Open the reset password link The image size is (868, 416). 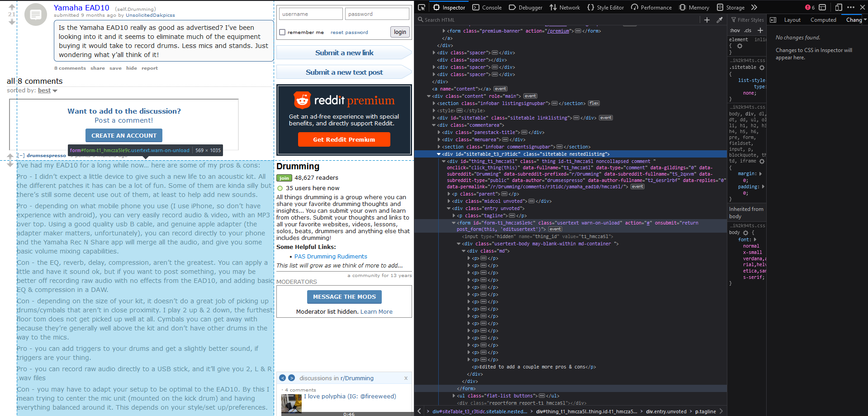[x=349, y=32]
